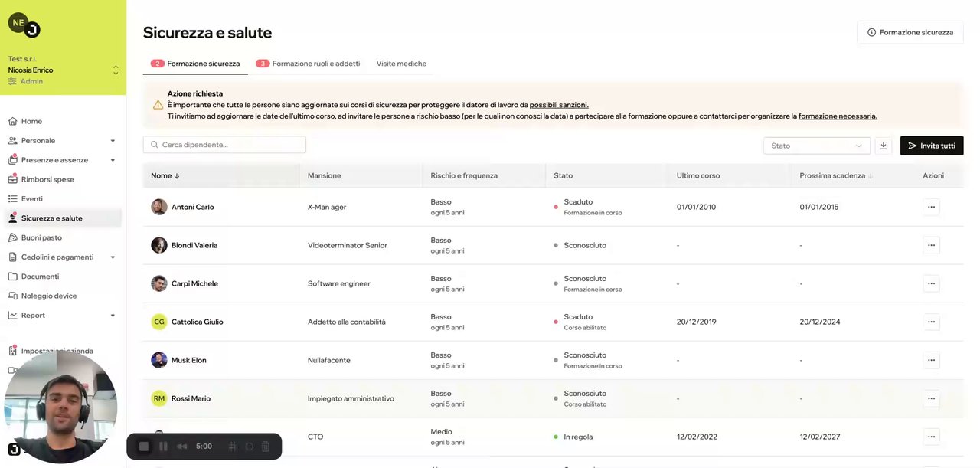Click the Personale people icon
980x468 pixels.
13,141
